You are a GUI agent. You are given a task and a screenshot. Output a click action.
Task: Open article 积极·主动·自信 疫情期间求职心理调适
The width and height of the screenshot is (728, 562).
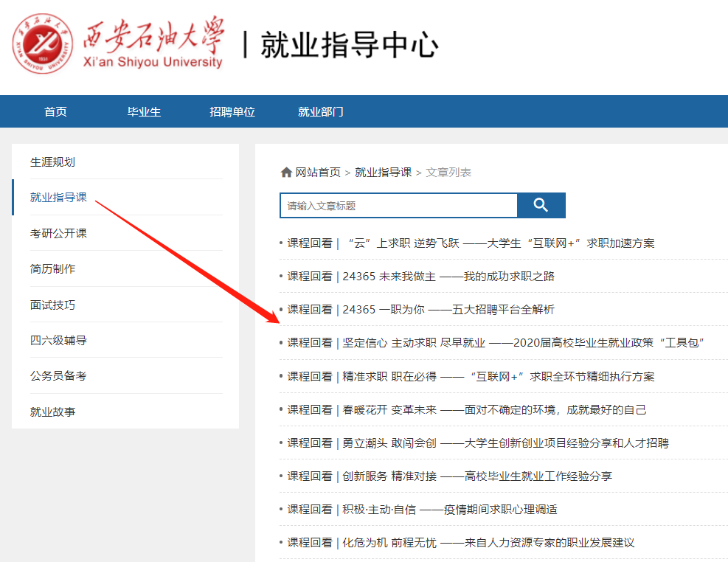422,509
